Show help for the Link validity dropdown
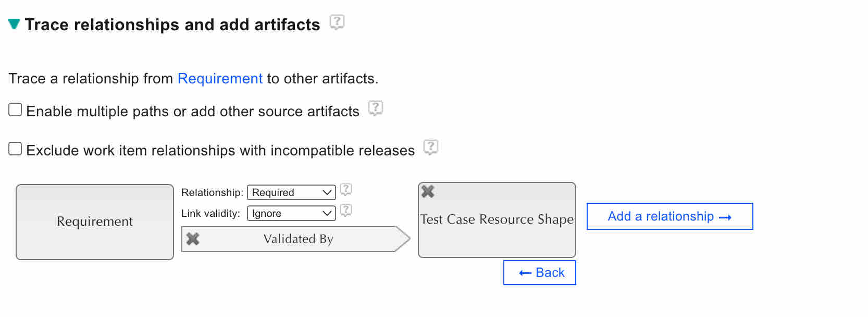This screenshot has width=868, height=317. pyautogui.click(x=346, y=211)
